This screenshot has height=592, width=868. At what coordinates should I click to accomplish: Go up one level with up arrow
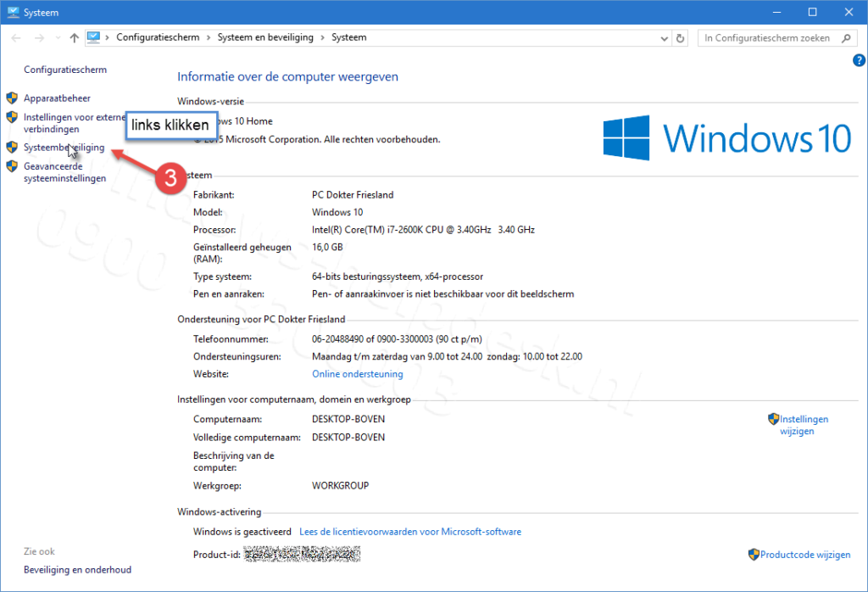tap(75, 38)
